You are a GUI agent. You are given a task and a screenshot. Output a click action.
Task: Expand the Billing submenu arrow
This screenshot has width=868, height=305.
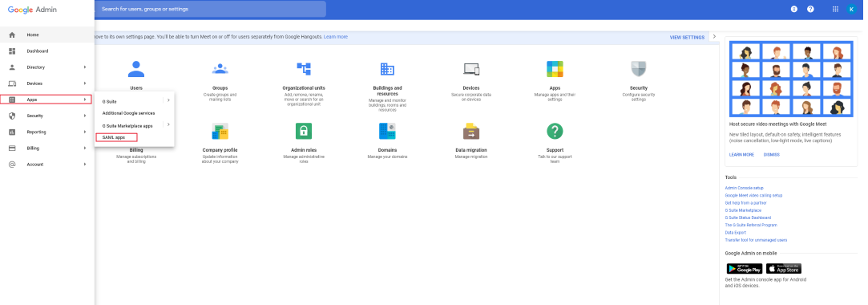(x=85, y=148)
